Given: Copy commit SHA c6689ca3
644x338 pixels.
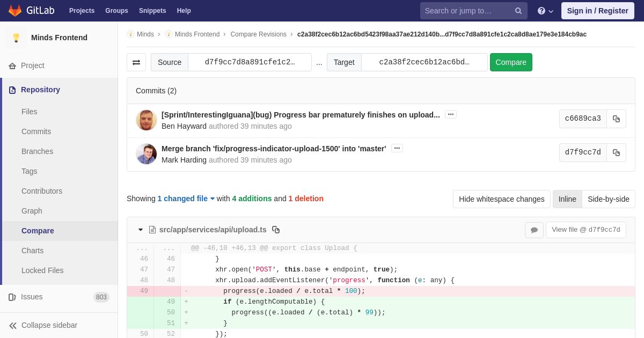Looking at the screenshot, I should click(616, 119).
